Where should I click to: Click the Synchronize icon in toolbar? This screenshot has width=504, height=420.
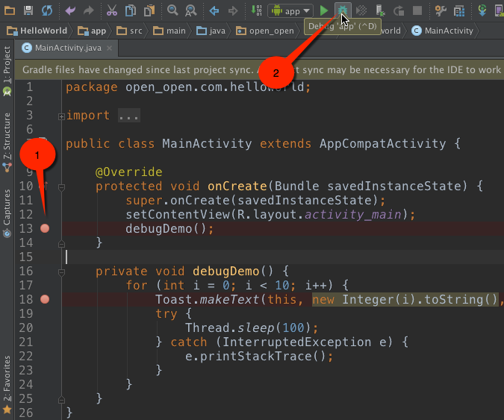(x=47, y=10)
